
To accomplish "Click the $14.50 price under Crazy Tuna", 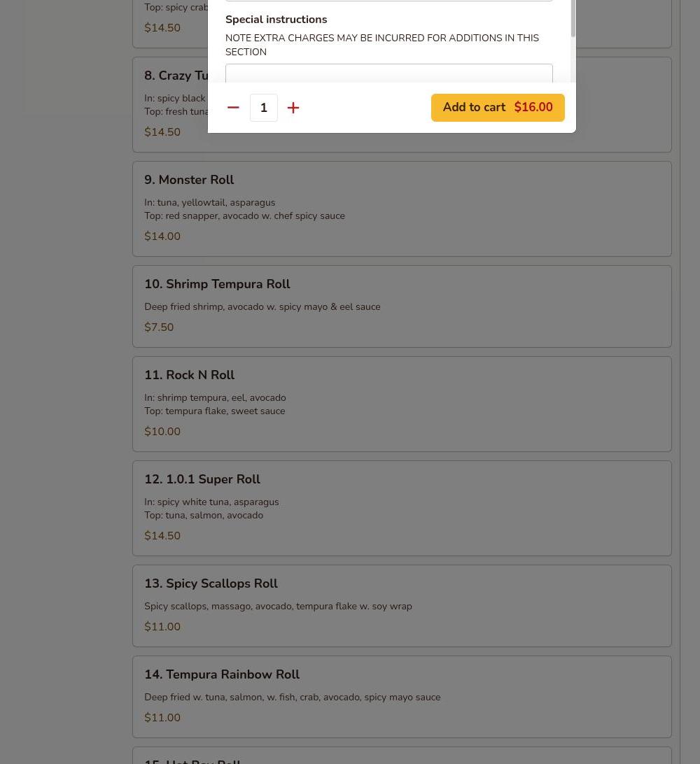I will click(162, 132).
